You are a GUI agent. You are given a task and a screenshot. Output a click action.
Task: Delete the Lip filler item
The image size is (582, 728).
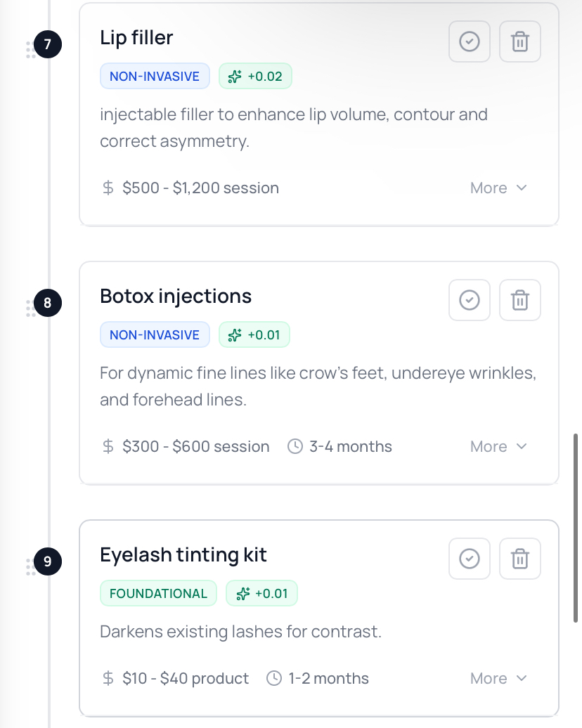point(519,42)
